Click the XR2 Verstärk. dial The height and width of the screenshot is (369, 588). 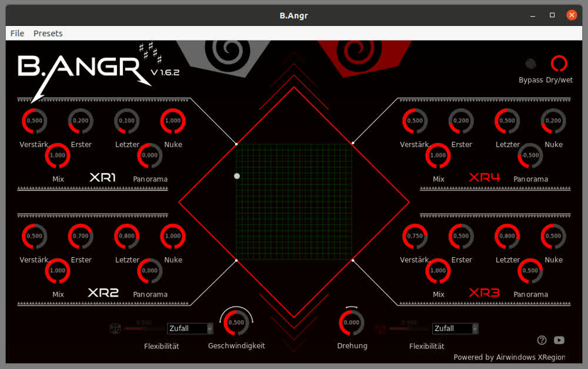pos(35,236)
